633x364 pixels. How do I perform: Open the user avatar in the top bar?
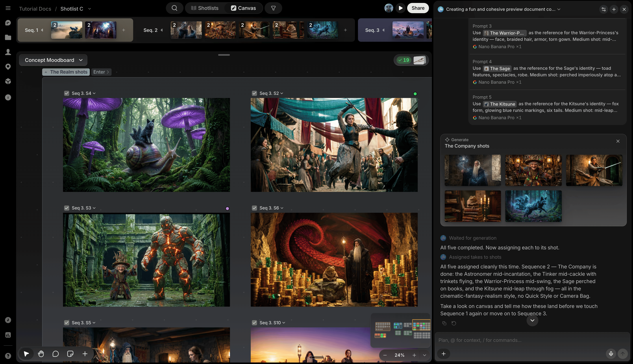coord(388,8)
